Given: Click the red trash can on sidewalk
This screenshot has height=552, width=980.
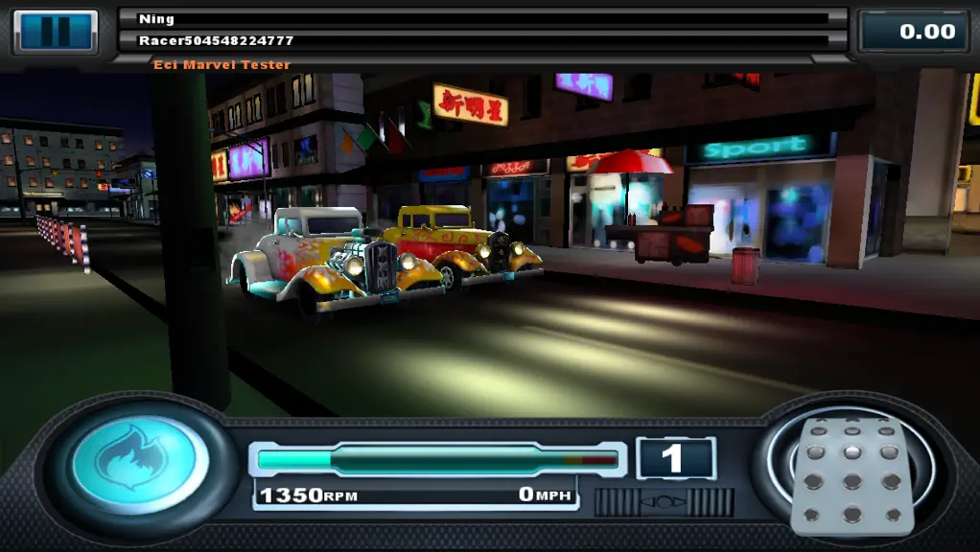Looking at the screenshot, I should pyautogui.click(x=746, y=265).
